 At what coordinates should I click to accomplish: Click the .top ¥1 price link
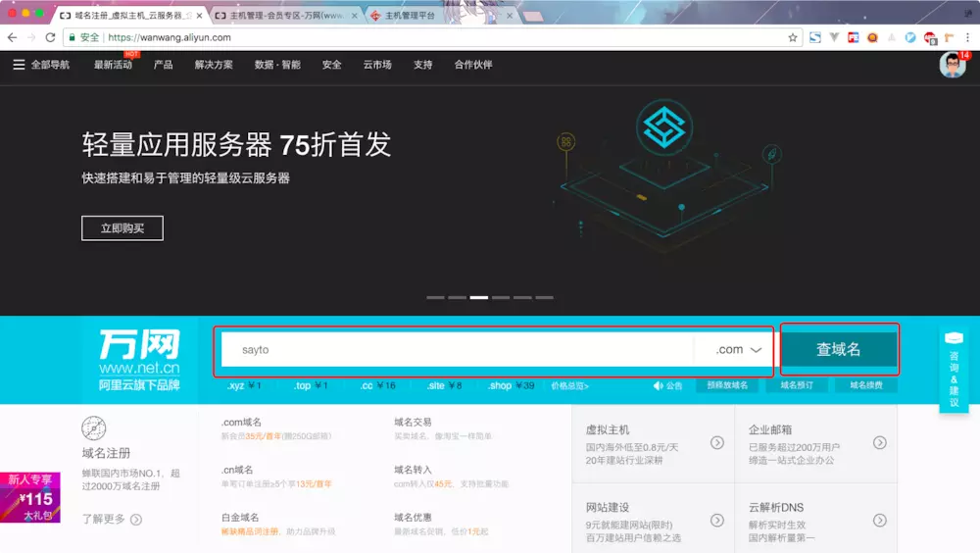pyautogui.click(x=310, y=385)
